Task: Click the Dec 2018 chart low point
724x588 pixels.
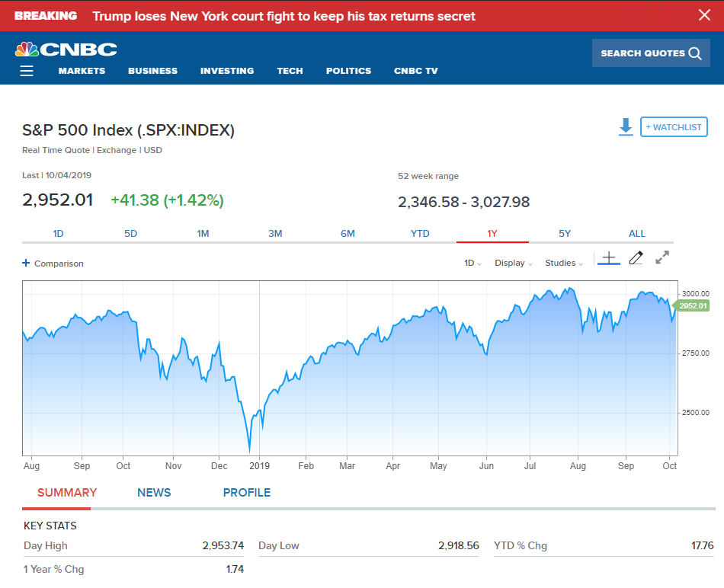Action: point(249,450)
